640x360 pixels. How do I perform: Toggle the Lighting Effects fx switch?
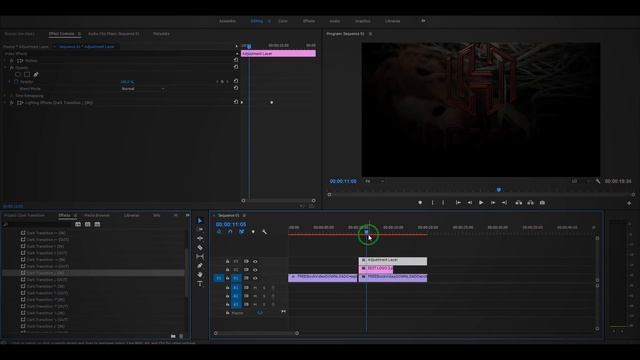click(11, 103)
